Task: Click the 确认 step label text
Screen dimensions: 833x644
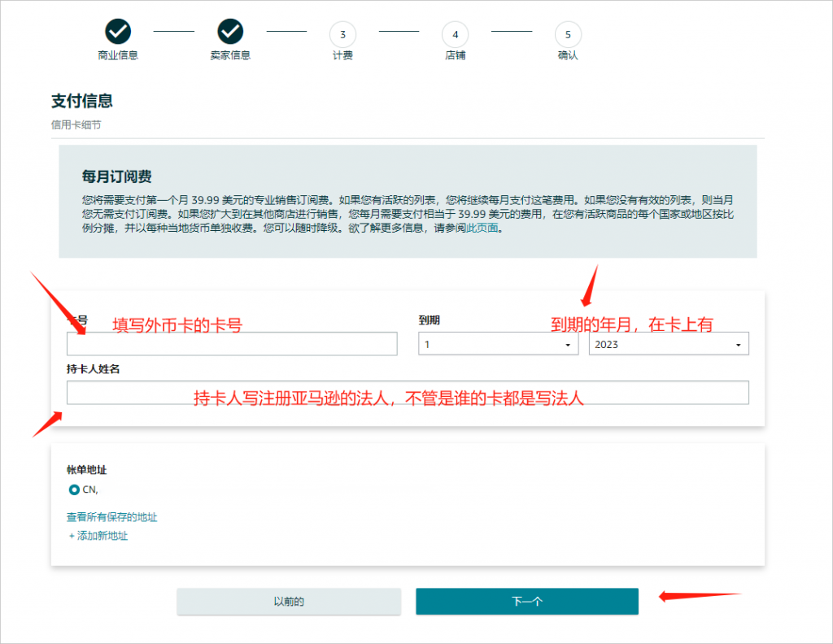Action: click(568, 56)
